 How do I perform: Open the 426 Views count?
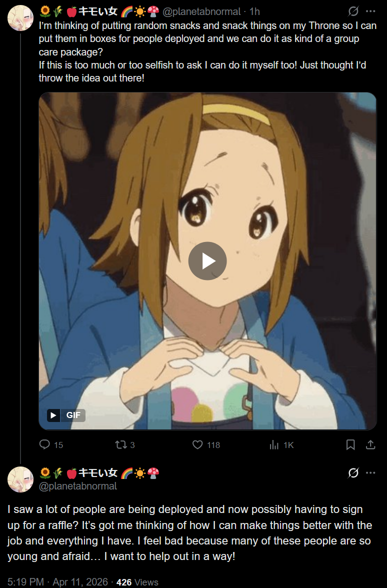coord(137,582)
